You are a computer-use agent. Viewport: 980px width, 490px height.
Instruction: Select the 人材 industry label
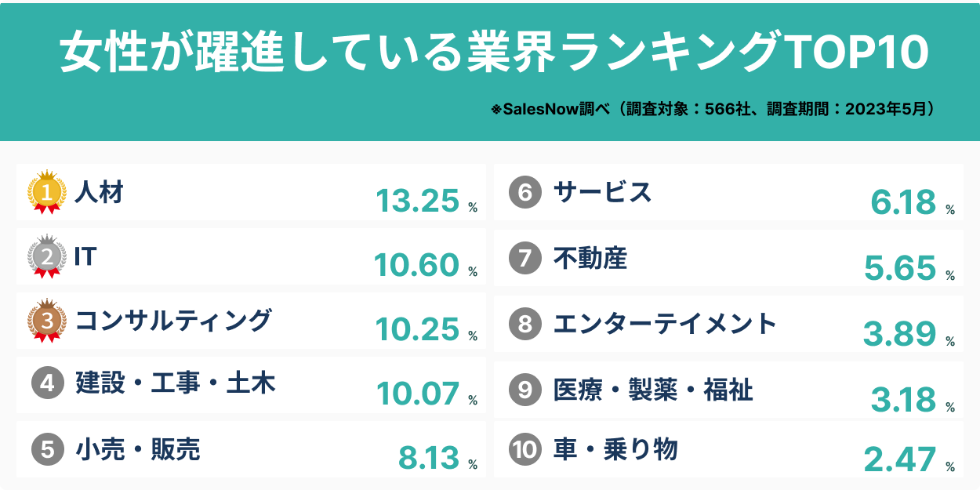click(100, 192)
